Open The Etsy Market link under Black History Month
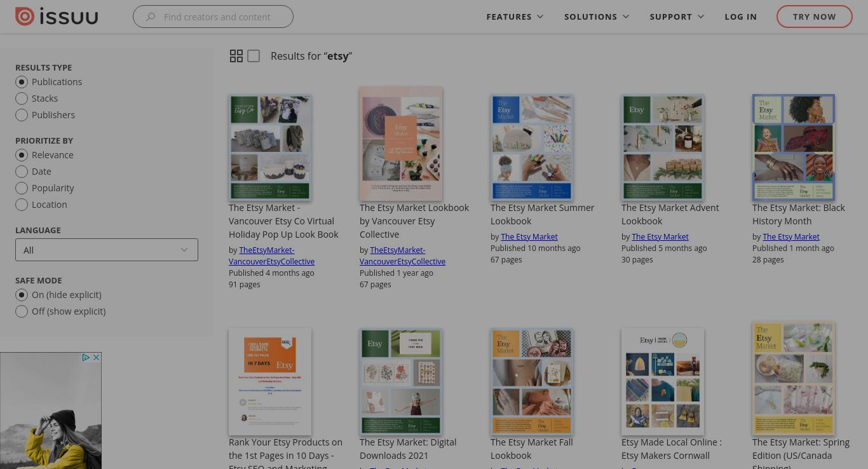868x469 pixels. 791,236
